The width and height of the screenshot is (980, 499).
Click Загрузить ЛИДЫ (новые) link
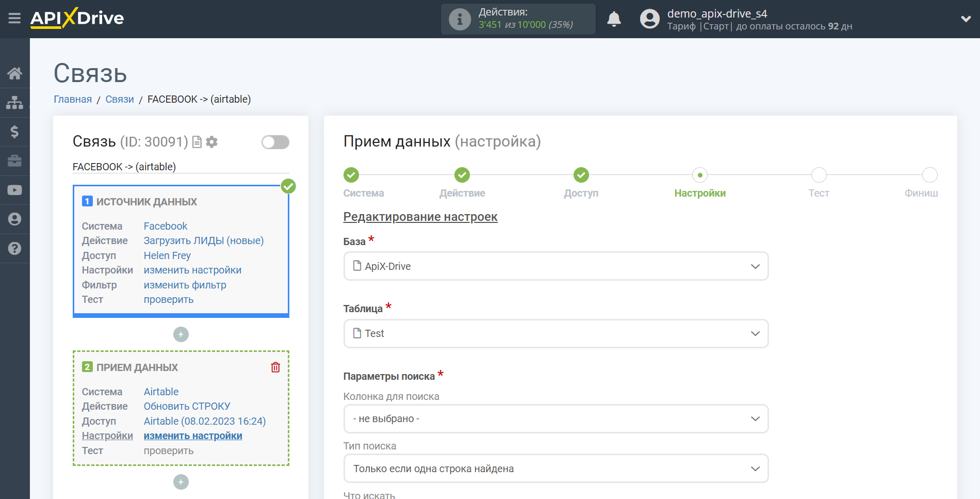pyautogui.click(x=204, y=240)
